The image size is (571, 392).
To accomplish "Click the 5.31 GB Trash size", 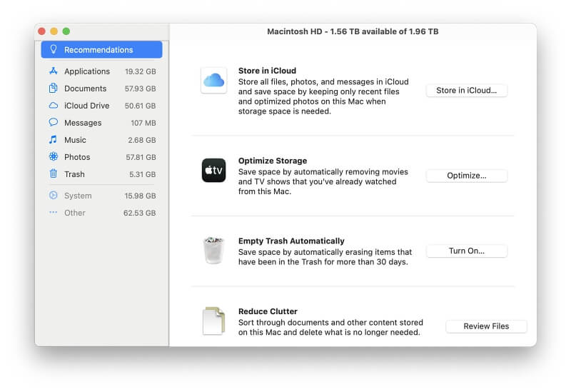I will tap(142, 174).
